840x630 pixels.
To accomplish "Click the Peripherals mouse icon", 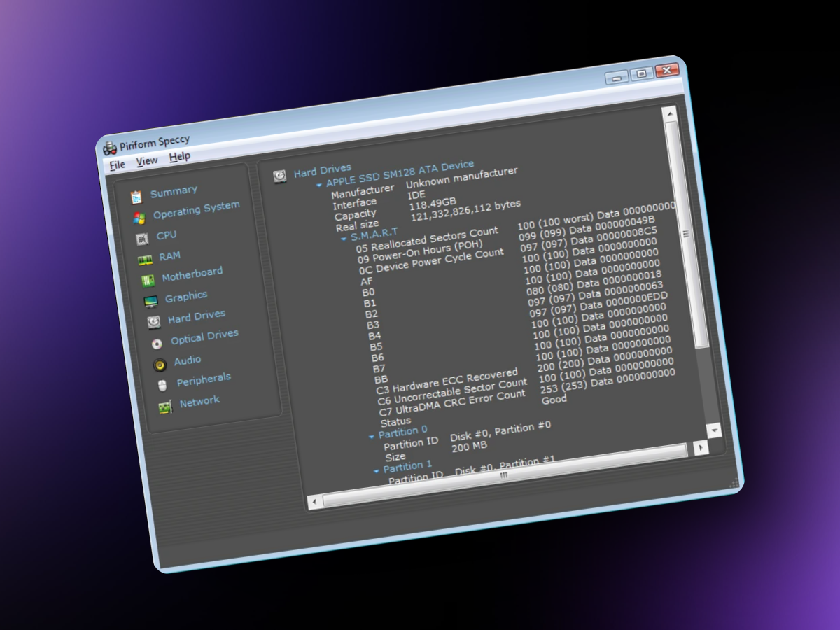I will [x=162, y=386].
